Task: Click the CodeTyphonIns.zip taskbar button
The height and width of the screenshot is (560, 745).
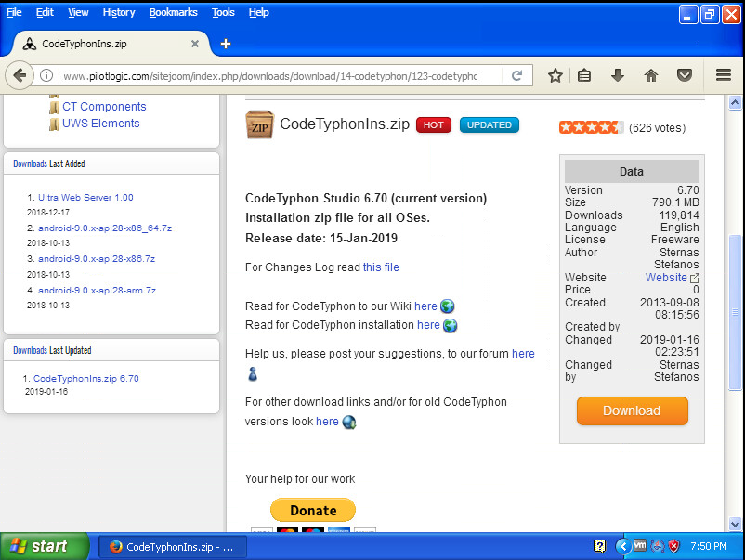Action: 173,547
